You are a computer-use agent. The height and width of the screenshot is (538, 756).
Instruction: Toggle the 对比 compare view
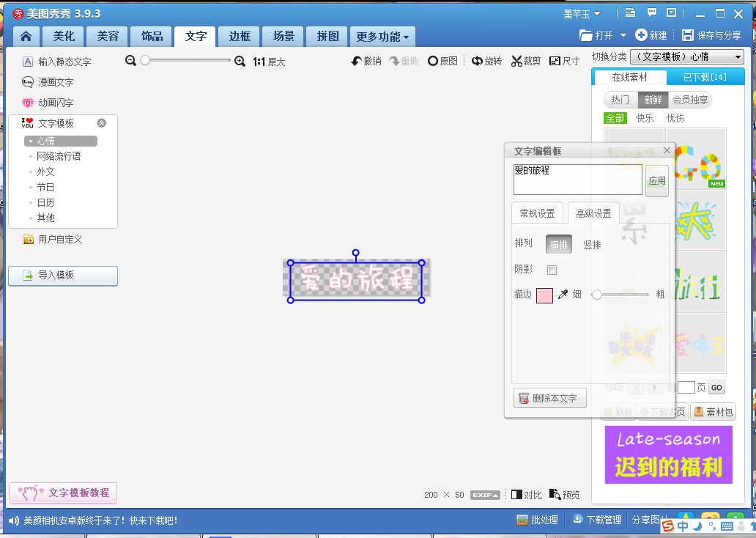tap(527, 495)
